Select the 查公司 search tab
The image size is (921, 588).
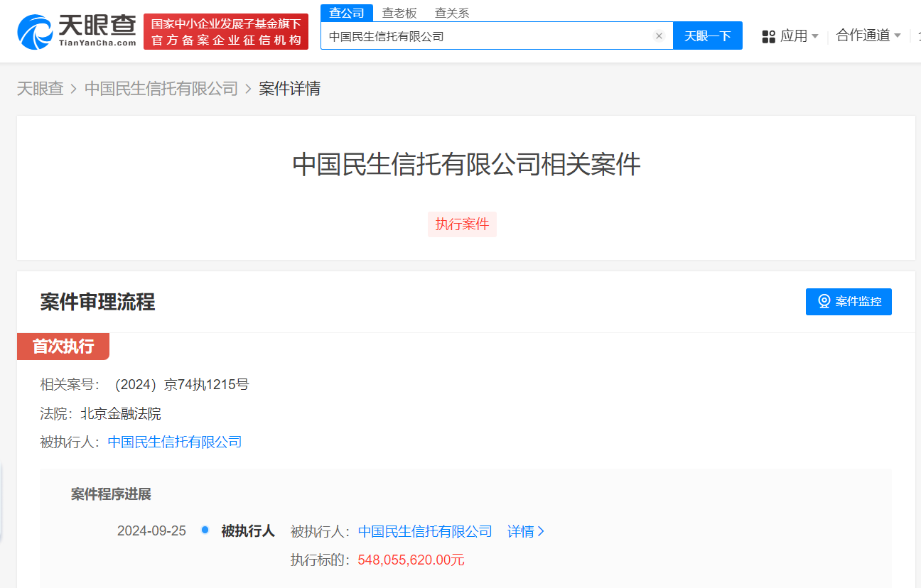point(347,13)
